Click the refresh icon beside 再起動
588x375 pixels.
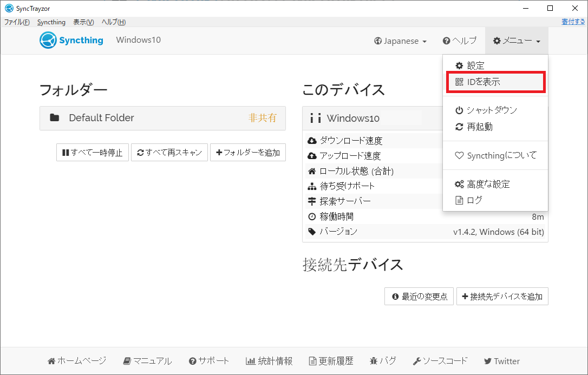point(459,127)
